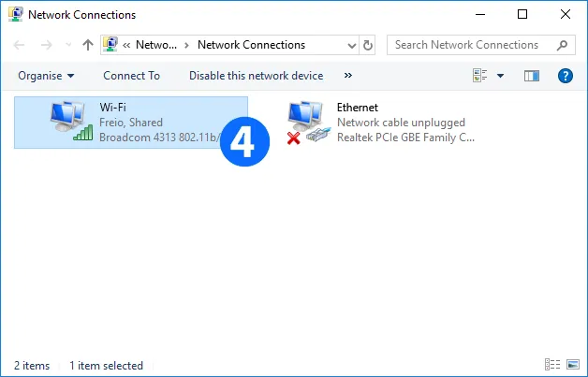Click Disable this network device

257,76
